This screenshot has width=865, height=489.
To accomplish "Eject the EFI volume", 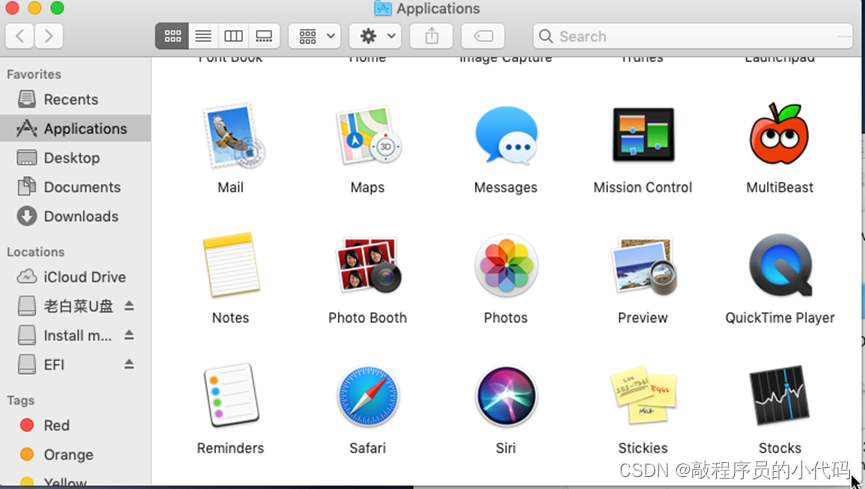I will click(129, 364).
